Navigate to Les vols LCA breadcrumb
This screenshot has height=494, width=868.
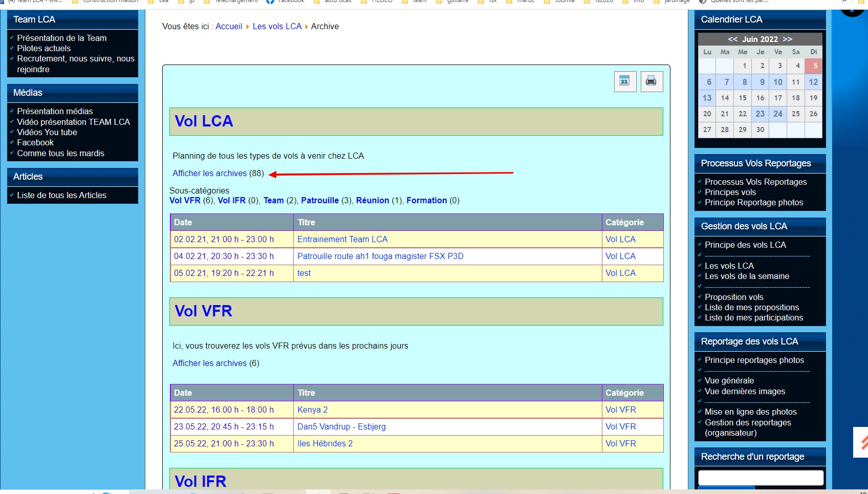[x=277, y=27]
